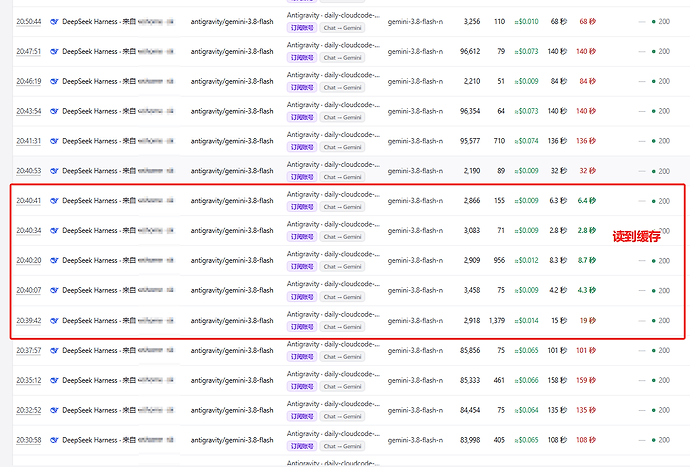Image resolution: width=690 pixels, height=467 pixels.
Task: Open the 20:30:58 timestamp link
Action: [29, 440]
